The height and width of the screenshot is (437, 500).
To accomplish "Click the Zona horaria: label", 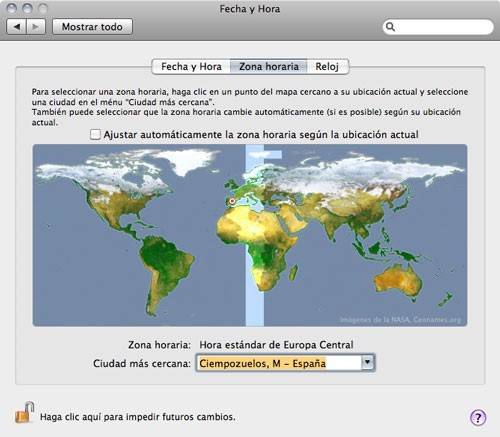I will coord(159,345).
